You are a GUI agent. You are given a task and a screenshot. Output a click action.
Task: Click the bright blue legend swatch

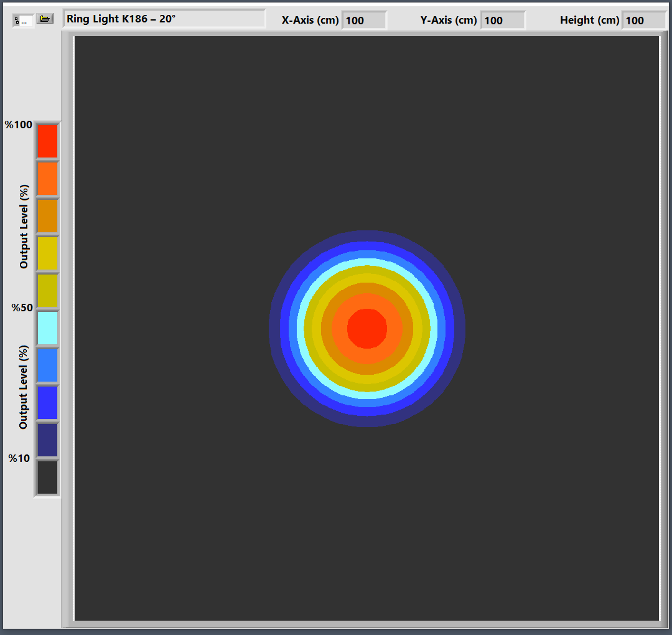47,403
